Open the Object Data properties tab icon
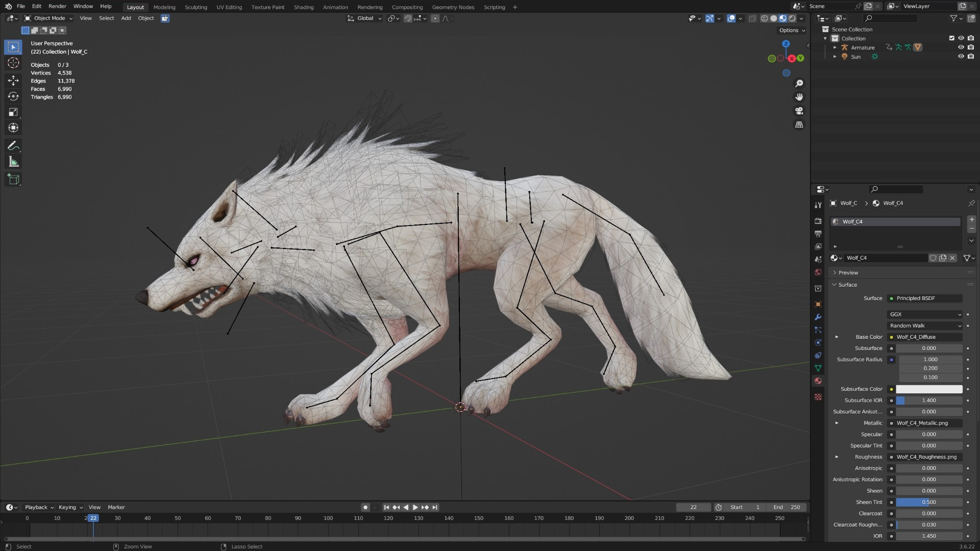 click(818, 368)
